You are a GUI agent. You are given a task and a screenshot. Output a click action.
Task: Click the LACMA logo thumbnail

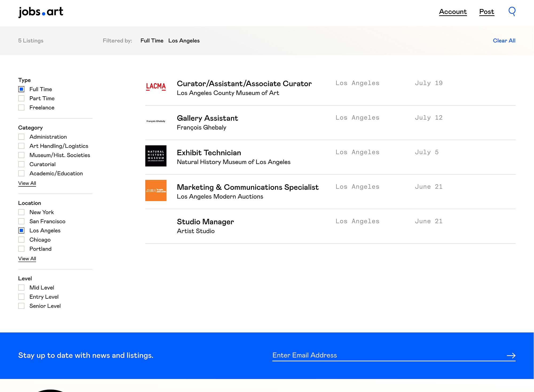tap(156, 86)
